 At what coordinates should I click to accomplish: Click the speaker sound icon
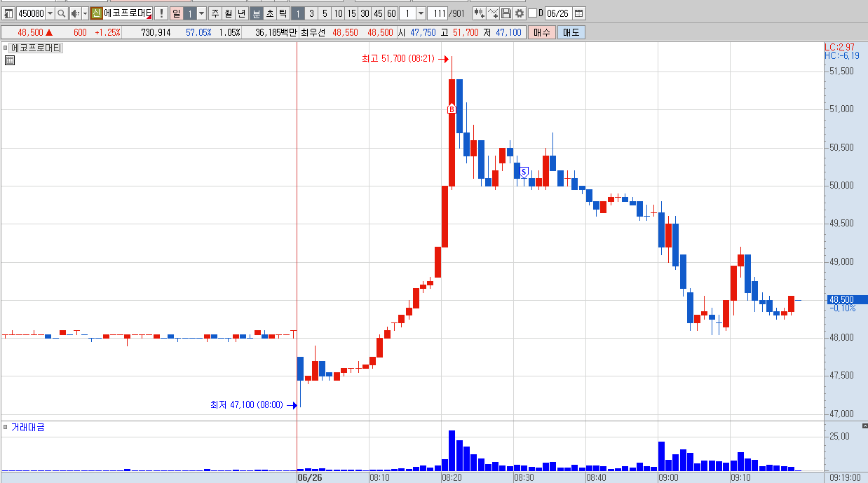point(74,13)
